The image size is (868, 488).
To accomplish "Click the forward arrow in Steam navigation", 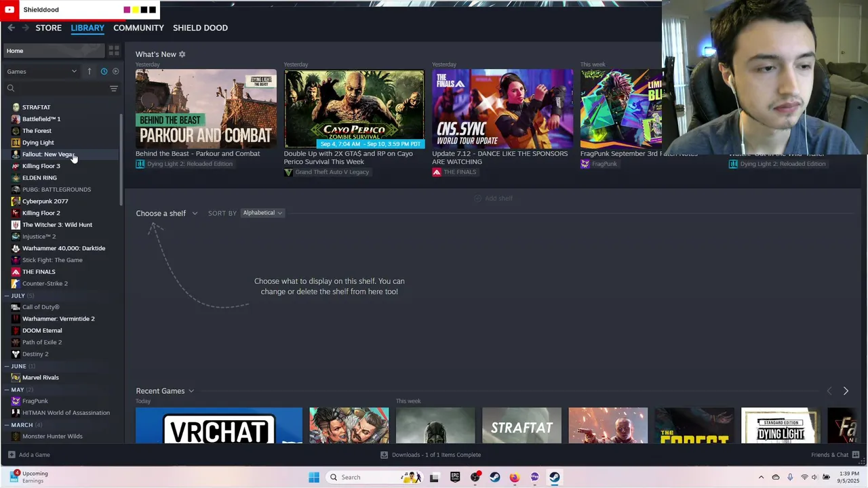I will [x=26, y=28].
